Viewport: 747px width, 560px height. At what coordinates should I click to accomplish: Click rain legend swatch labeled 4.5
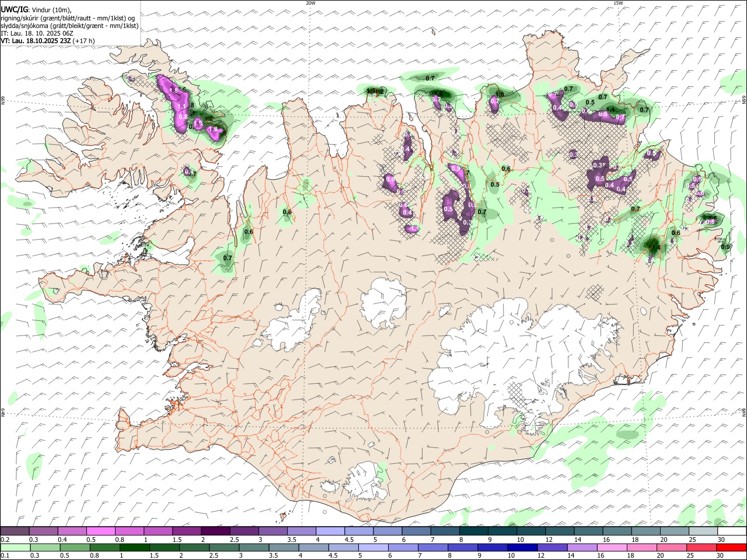click(344, 547)
